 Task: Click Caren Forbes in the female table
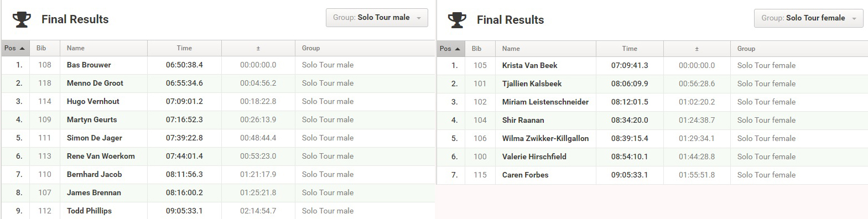click(525, 175)
